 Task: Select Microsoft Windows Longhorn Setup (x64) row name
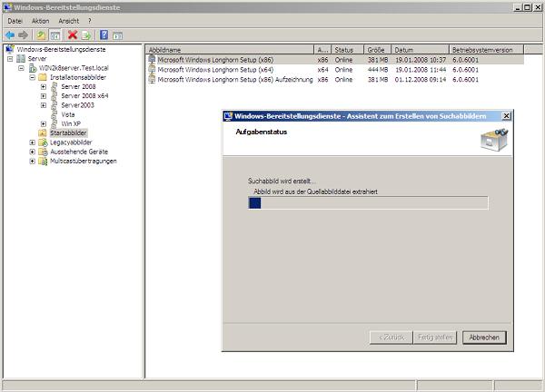point(215,70)
